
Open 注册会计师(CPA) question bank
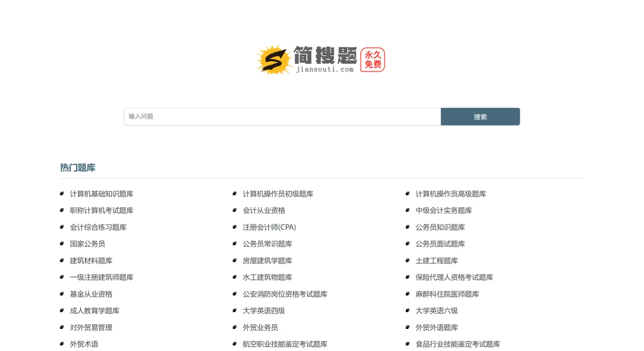pos(269,227)
